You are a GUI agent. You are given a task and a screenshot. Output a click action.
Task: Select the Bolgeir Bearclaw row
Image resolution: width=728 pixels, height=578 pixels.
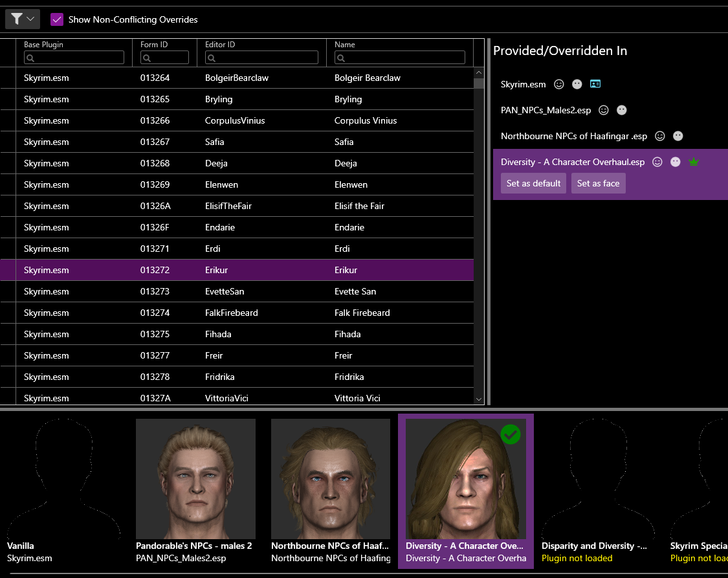(x=237, y=78)
